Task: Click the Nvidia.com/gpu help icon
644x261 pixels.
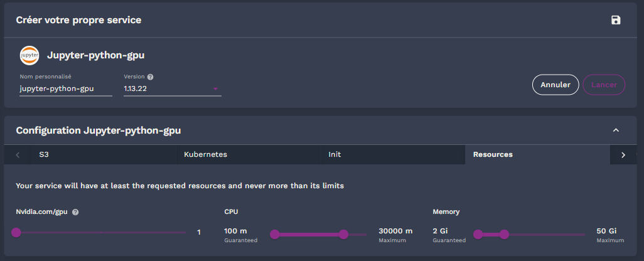Action: pyautogui.click(x=75, y=212)
